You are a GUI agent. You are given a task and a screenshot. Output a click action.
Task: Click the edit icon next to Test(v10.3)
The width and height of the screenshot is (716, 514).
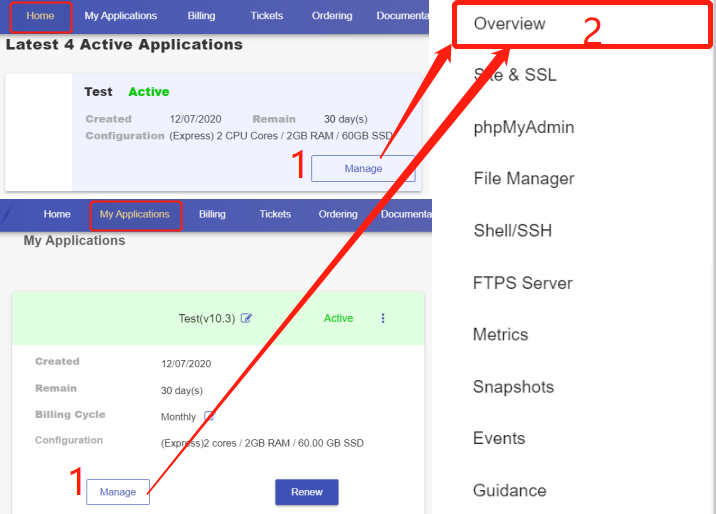[247, 318]
